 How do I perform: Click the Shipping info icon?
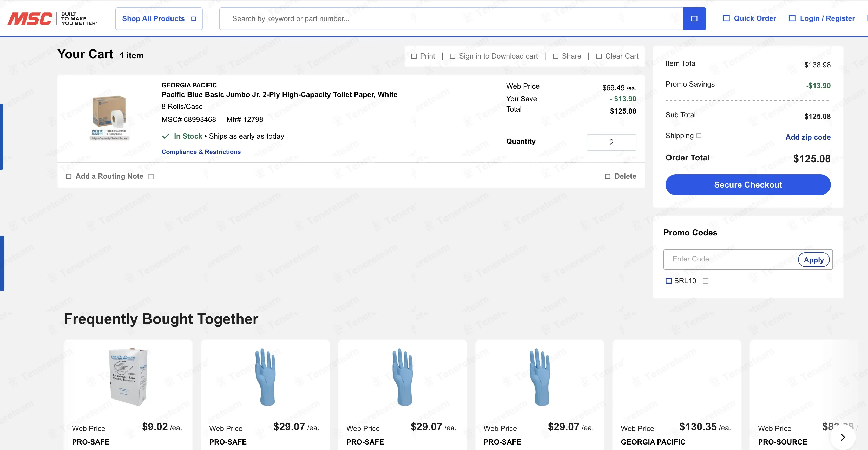point(699,136)
